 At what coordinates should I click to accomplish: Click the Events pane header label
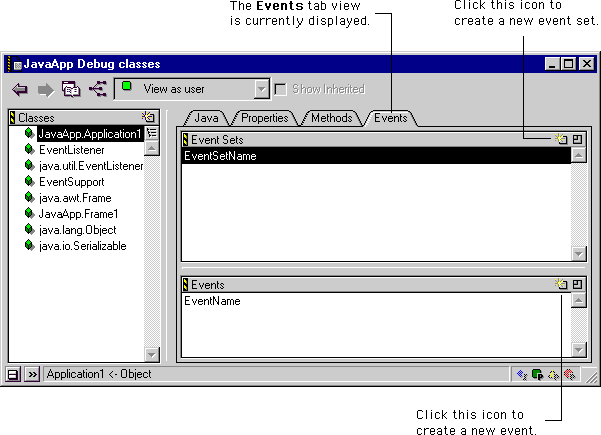[208, 285]
